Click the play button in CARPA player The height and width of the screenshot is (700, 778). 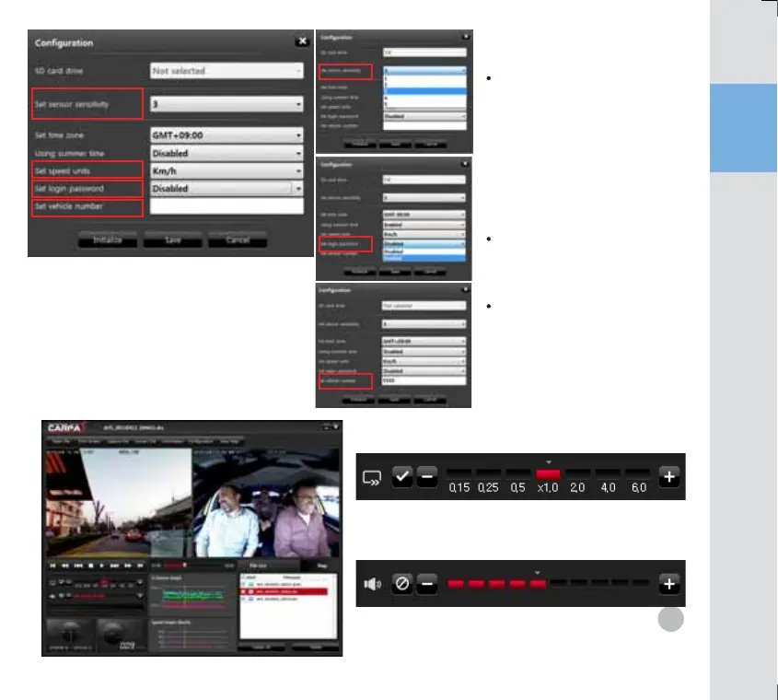click(x=101, y=566)
